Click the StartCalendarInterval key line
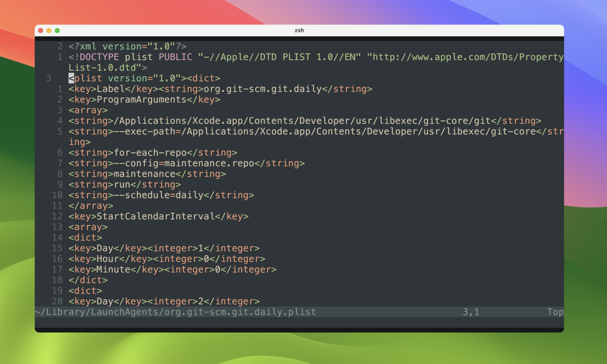This screenshot has width=607, height=364. click(x=158, y=216)
